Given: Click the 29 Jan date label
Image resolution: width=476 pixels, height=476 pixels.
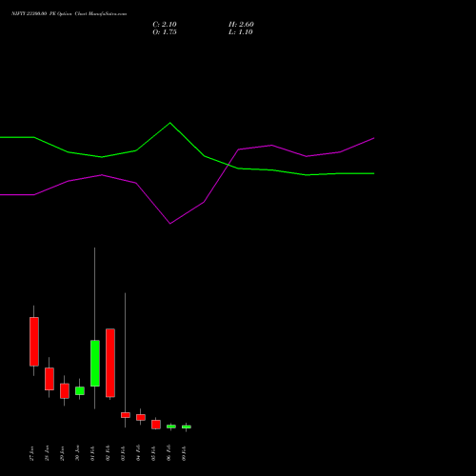Looking at the screenshot, I should tap(62, 453).
